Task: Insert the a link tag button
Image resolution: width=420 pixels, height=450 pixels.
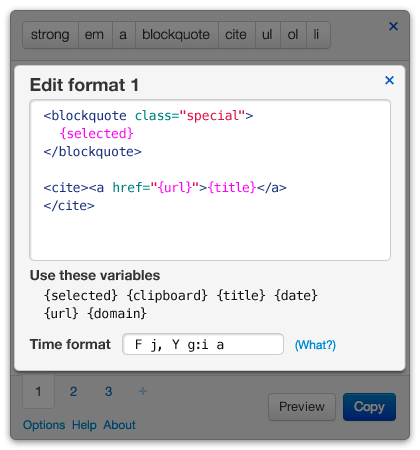Action: click(x=123, y=35)
